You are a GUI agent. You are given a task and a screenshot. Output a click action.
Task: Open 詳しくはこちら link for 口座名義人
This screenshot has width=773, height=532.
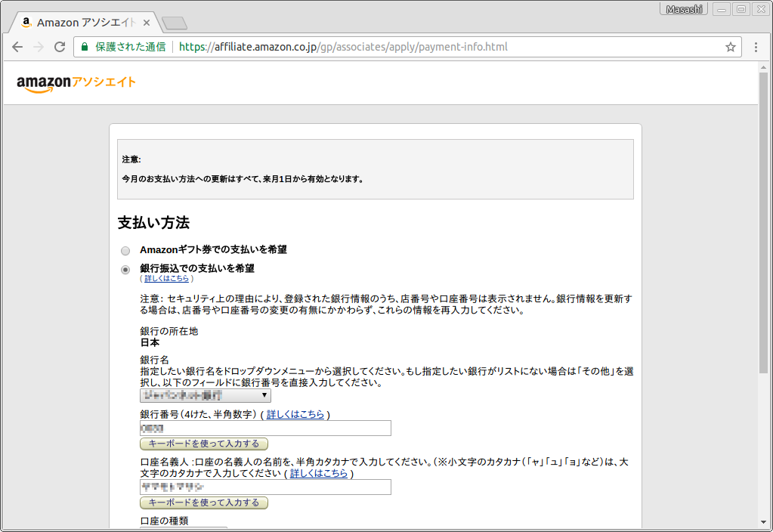(318, 473)
